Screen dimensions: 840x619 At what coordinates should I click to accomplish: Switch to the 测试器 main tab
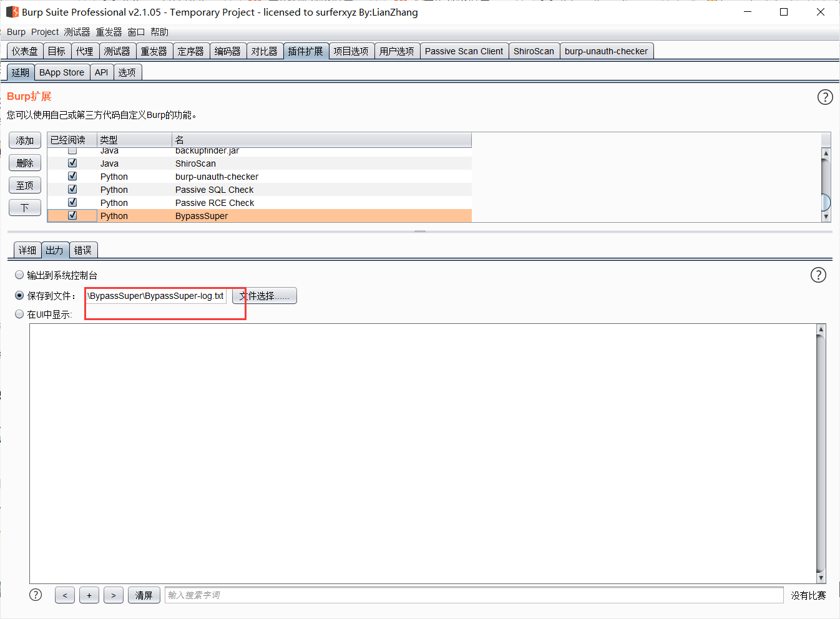click(117, 51)
